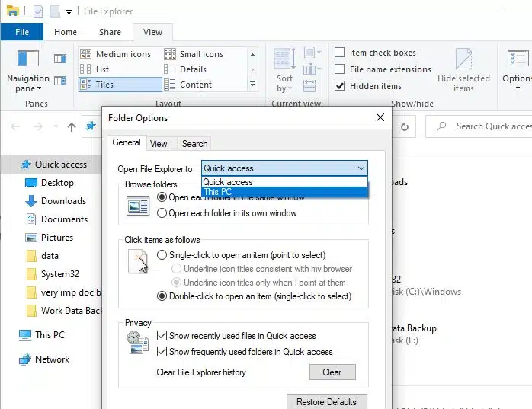
Task: Click Open File Explorer to combo box
Action: pyautogui.click(x=284, y=168)
